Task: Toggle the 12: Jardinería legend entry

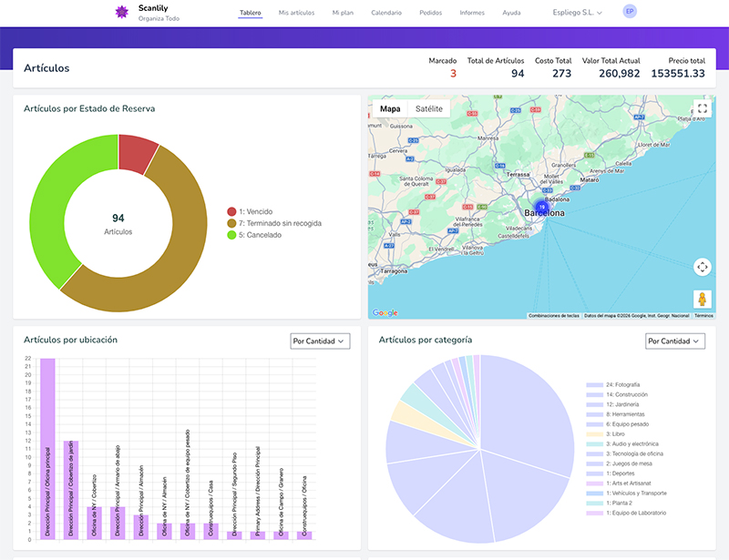Action: click(612, 404)
